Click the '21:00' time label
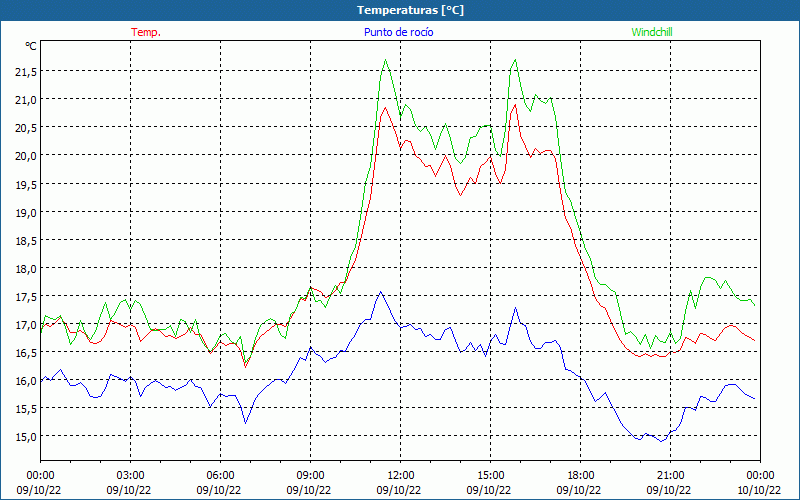Screen dimensions: 800x500 click(x=670, y=476)
